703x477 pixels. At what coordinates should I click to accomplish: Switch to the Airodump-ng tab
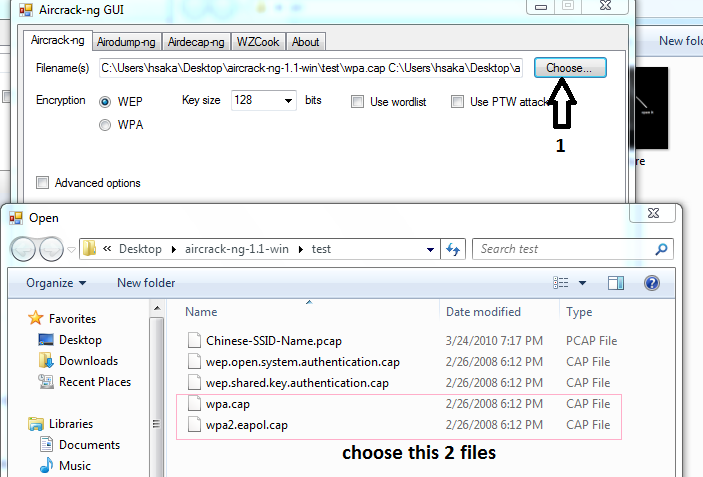tap(126, 42)
